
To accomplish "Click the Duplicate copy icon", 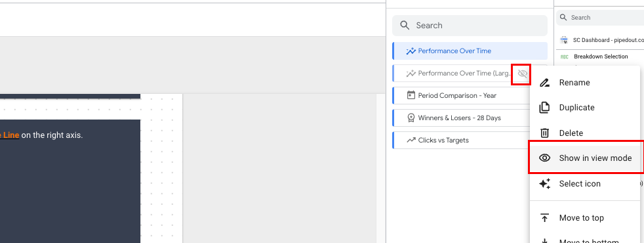I will click(x=544, y=107).
